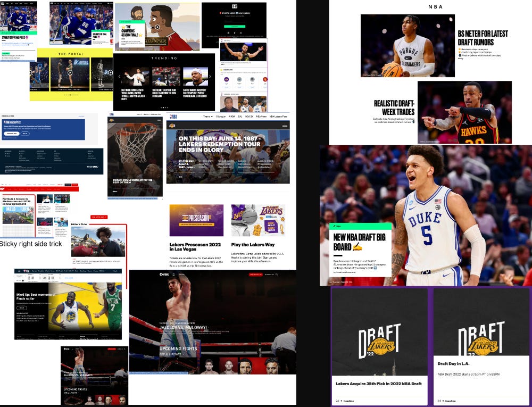
Task: Click 'See All Fights' on the large Showtime page
Action: point(171,354)
